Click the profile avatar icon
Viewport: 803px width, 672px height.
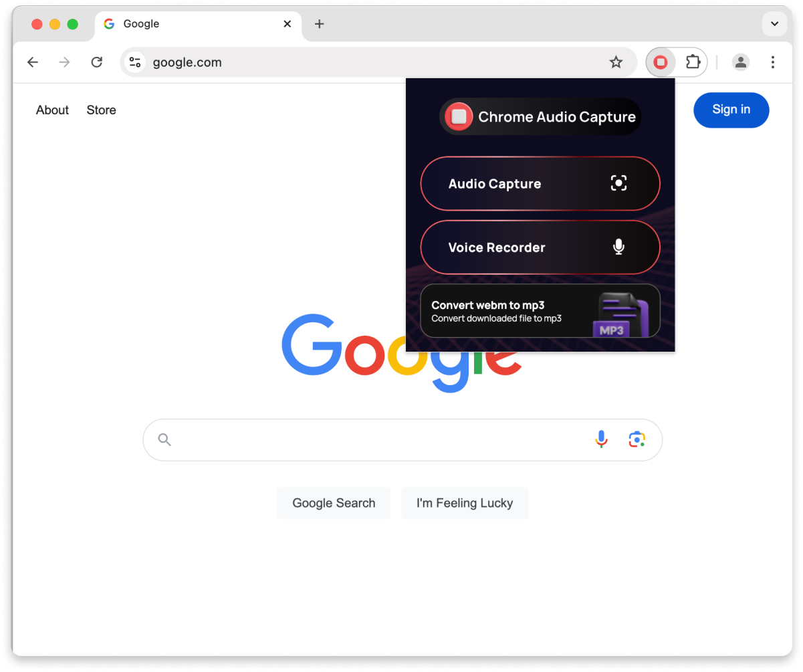(x=740, y=62)
